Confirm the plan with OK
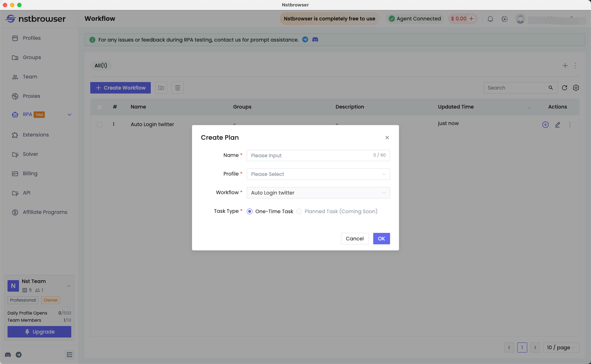This screenshot has height=364, width=591. [381, 239]
